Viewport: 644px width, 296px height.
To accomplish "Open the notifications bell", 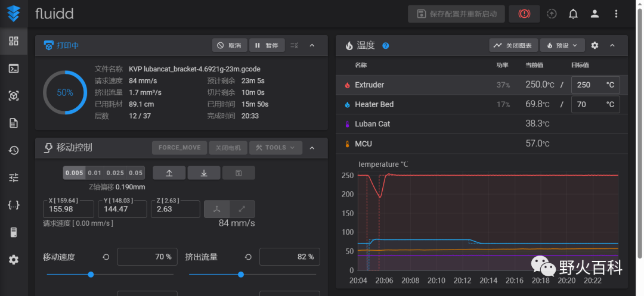I will 573,14.
